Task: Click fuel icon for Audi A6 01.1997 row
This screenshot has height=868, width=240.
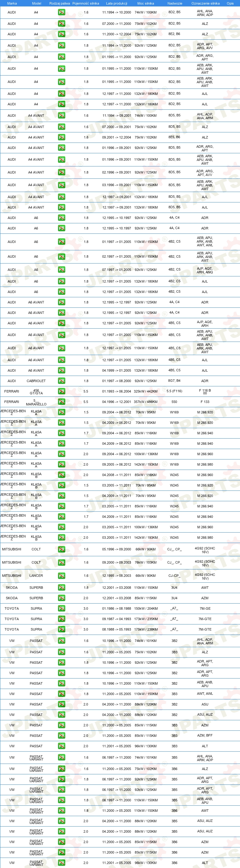Action: tap(62, 242)
